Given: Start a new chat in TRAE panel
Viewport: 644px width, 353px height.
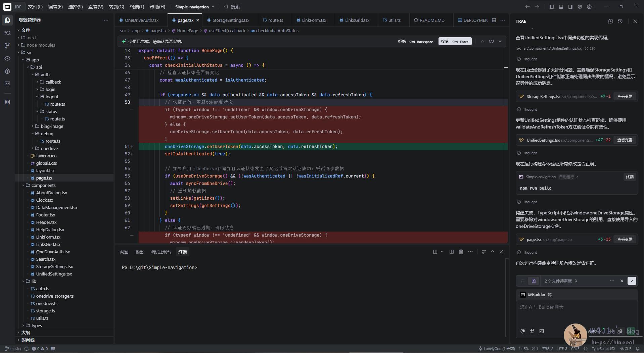Looking at the screenshot, I should point(610,21).
